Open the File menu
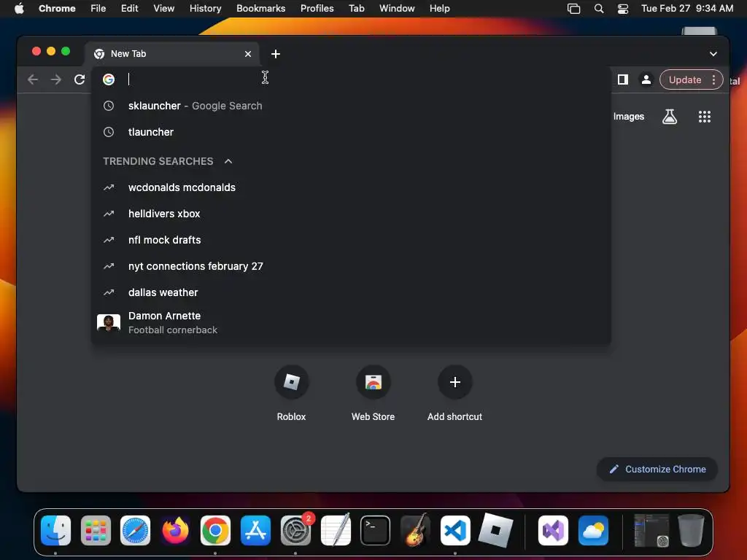747x560 pixels. pos(98,9)
